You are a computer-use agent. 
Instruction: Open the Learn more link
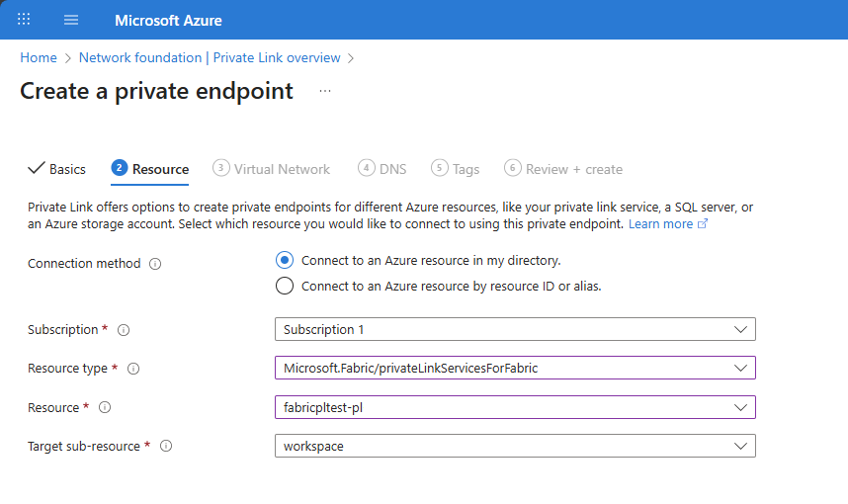tap(667, 224)
